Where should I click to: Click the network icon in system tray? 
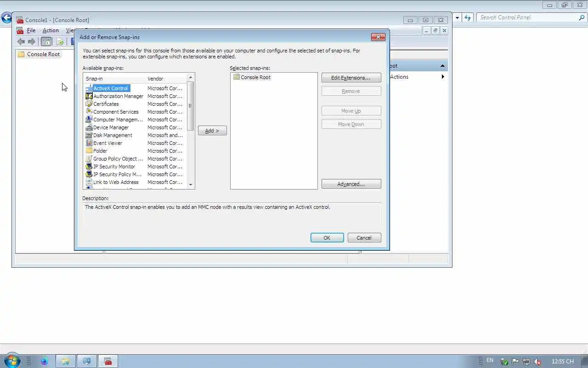point(526,362)
